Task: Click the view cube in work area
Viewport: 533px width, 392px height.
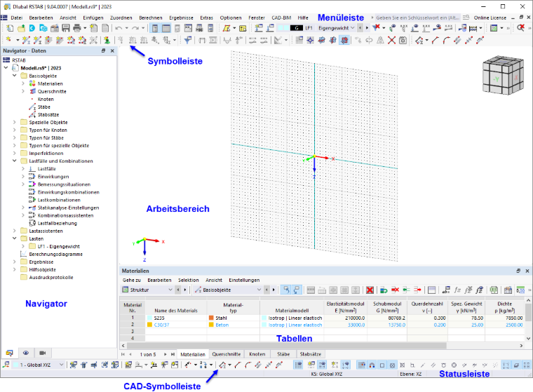Action: pos(503,75)
